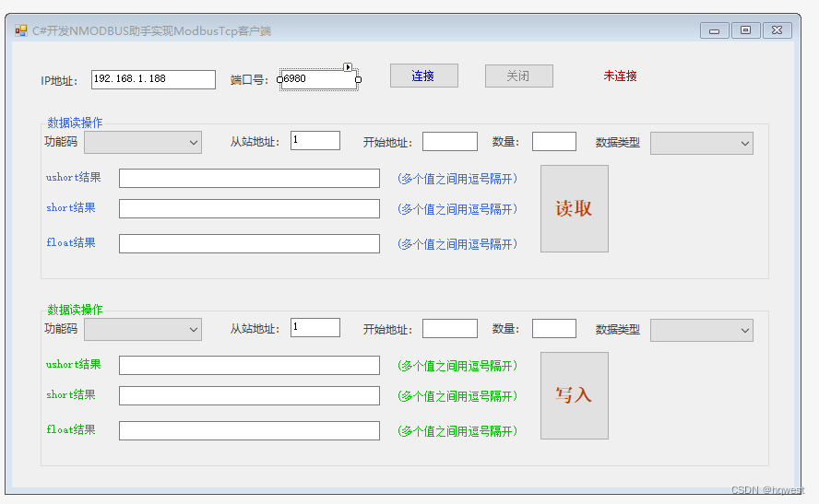Open the 数据类型 dropdown in lower green group

(x=702, y=330)
